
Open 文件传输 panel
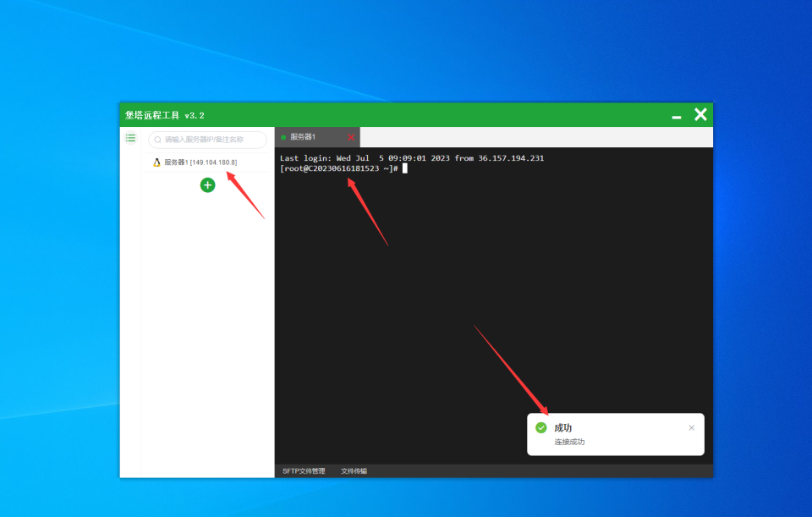pyautogui.click(x=354, y=471)
